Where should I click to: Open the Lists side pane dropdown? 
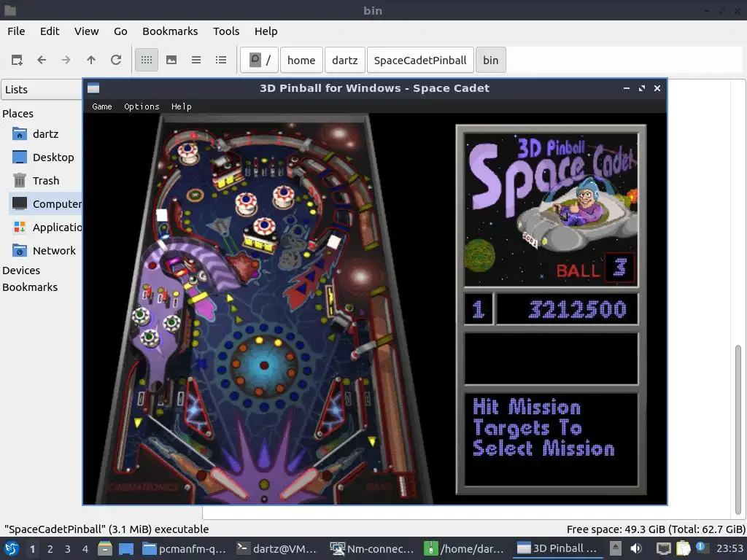click(42, 90)
